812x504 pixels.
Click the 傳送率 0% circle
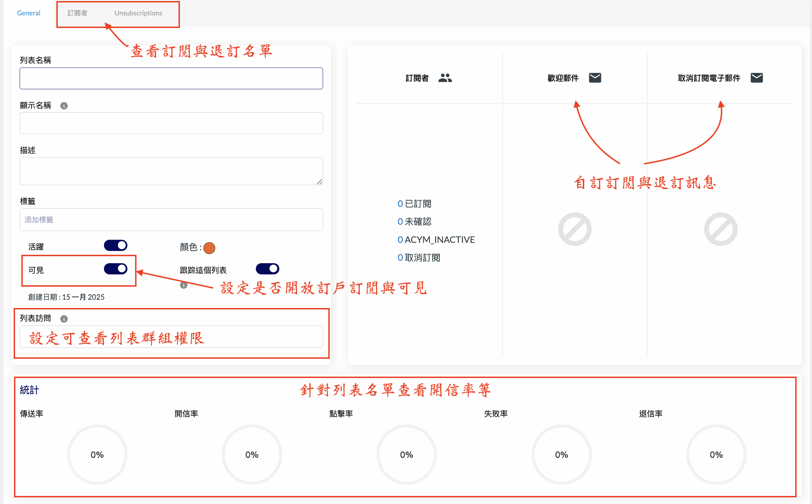click(97, 455)
